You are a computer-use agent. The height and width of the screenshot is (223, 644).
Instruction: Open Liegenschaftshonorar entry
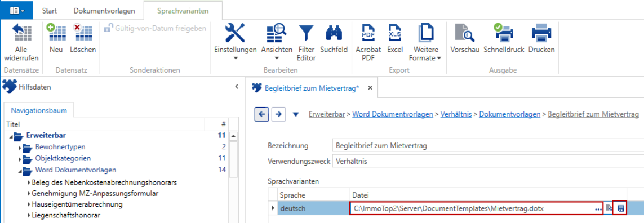[66, 215]
